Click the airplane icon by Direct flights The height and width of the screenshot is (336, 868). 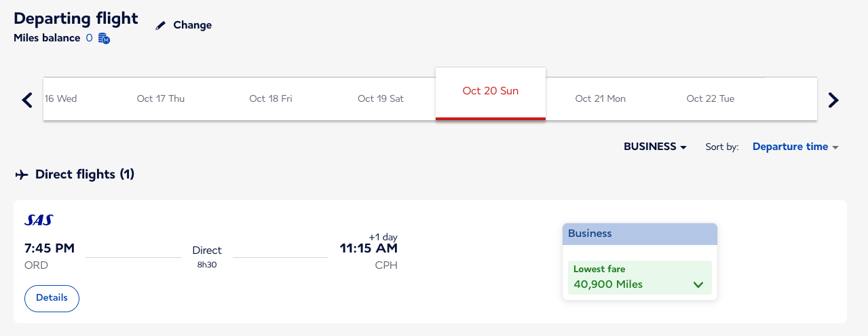(x=22, y=175)
